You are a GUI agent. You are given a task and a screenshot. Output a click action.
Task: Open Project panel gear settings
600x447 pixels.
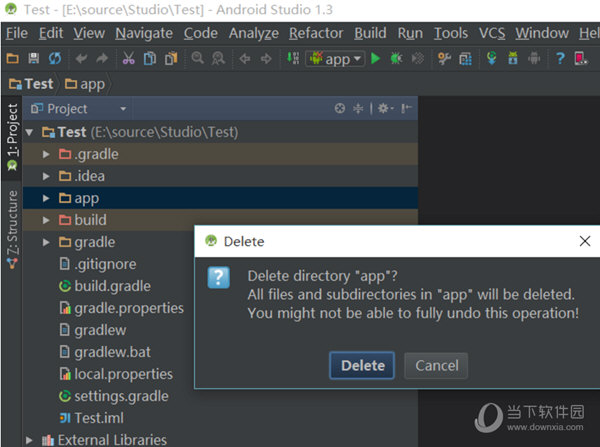[x=385, y=109]
